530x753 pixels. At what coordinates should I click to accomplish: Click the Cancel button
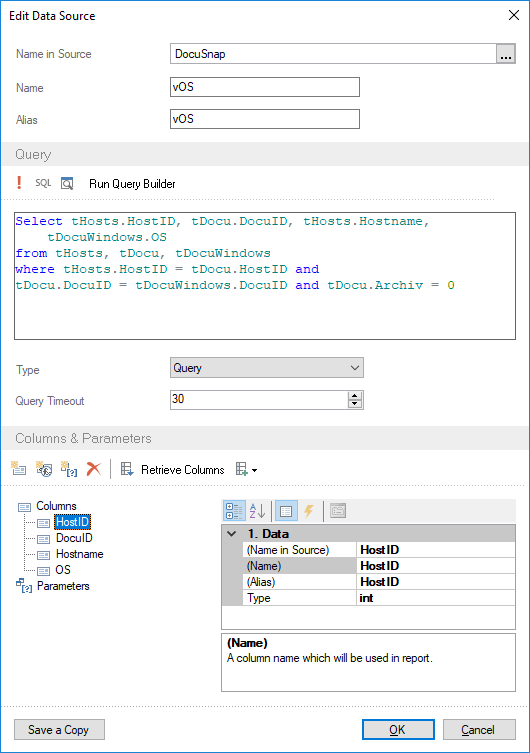pos(479,730)
